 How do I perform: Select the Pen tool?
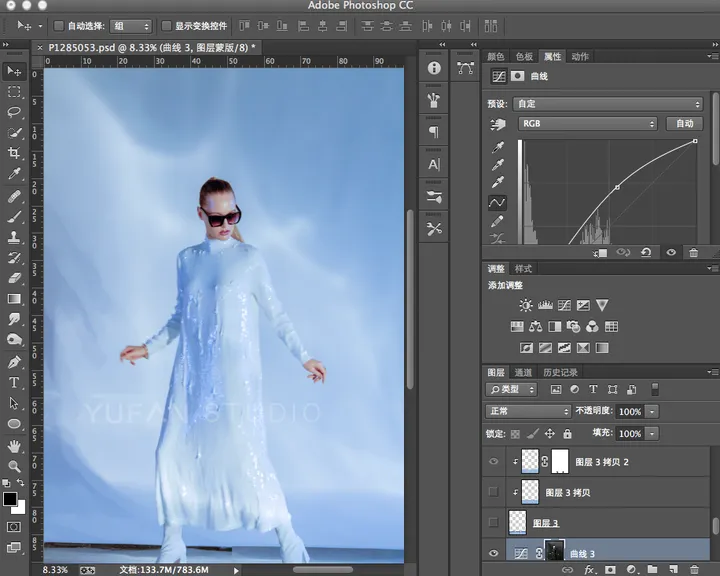[x=14, y=362]
